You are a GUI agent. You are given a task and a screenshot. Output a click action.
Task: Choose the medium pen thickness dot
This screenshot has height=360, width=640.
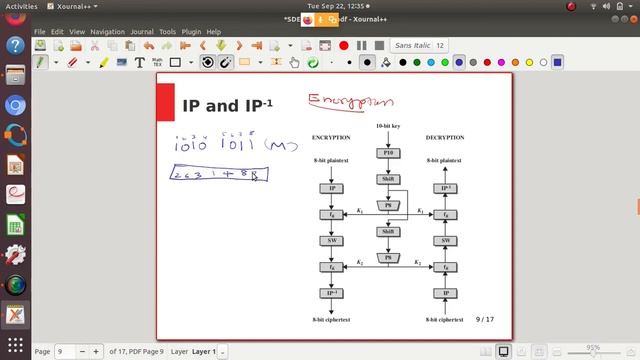[x=349, y=62]
